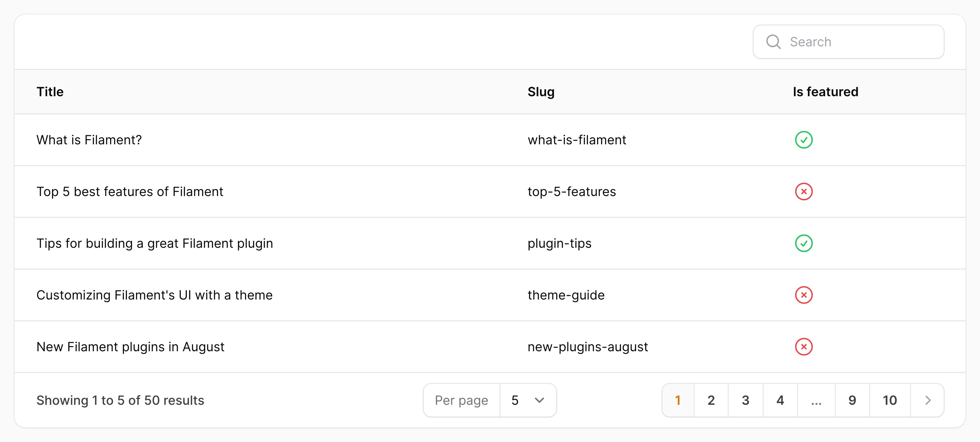The image size is (980, 442).
Task: Click the green checkmark icon for 'What is Filament?'
Action: click(x=802, y=139)
